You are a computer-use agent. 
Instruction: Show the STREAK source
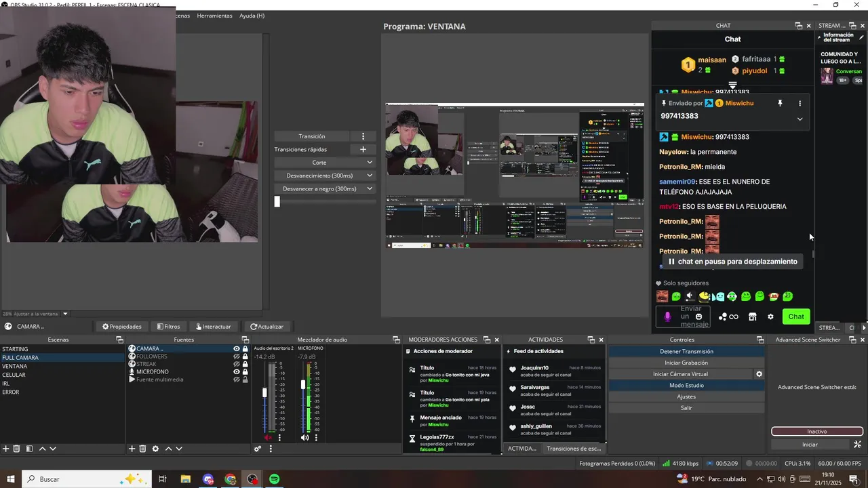pos(237,364)
